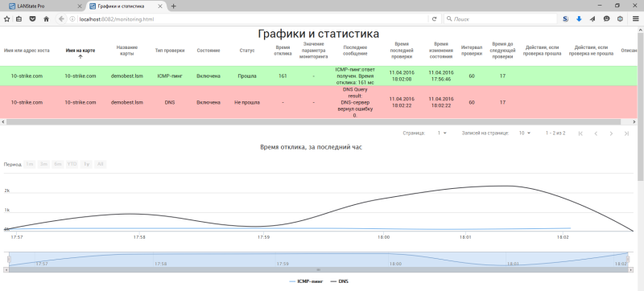
Task: Click the Не прошла status cell
Action: 247,102
